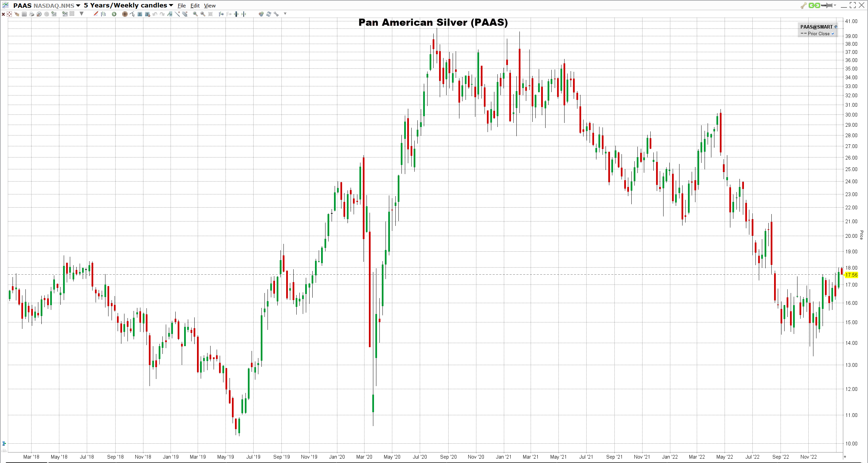Screen dimensions: 868x463
Task: Toggle the Prior Close checkbox in legend
Action: pyautogui.click(x=832, y=34)
